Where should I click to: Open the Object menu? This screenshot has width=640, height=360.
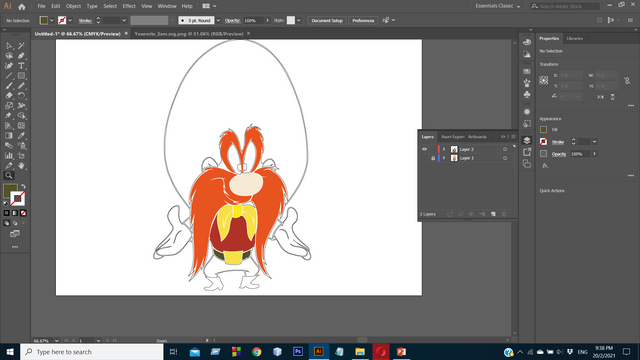click(x=73, y=6)
